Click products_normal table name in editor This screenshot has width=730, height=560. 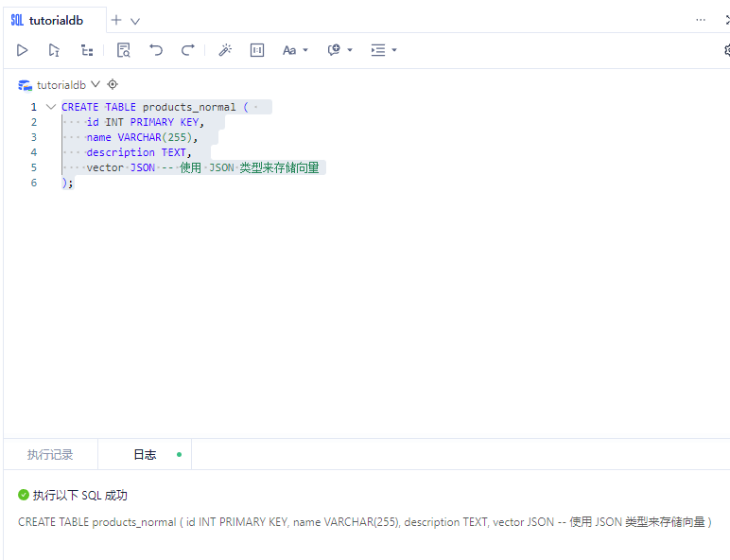click(x=189, y=107)
